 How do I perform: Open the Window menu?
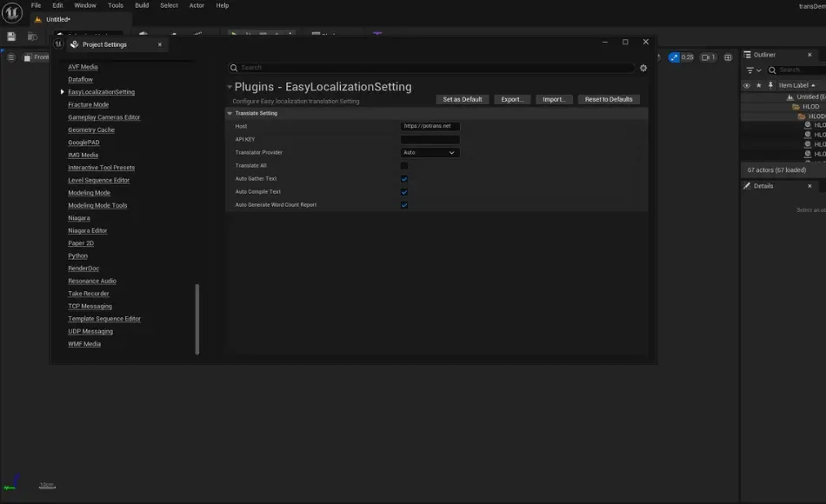pos(85,5)
